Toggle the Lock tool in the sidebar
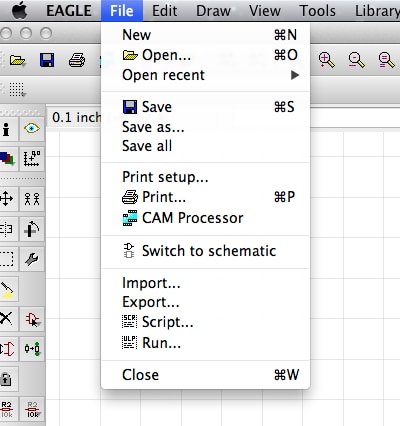This screenshot has width=400, height=426. (6, 379)
